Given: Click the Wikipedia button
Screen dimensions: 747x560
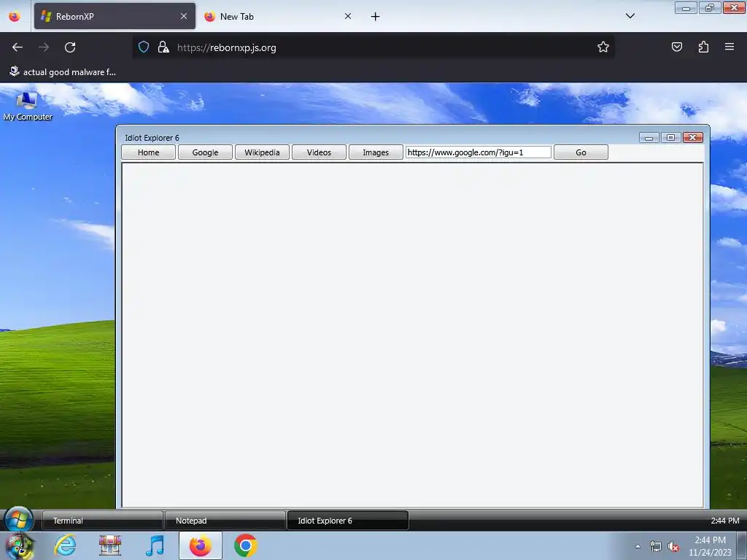Looking at the screenshot, I should pos(262,152).
